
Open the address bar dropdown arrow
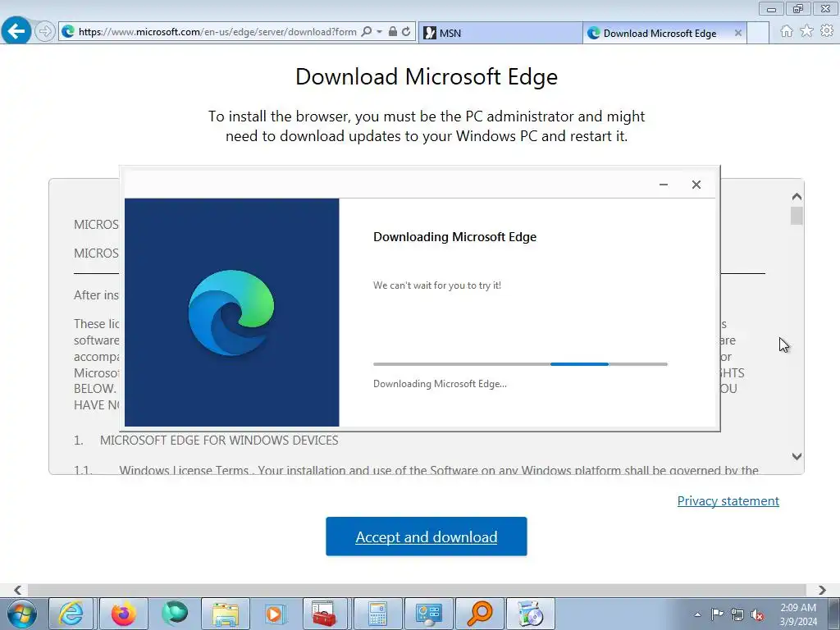(x=379, y=32)
